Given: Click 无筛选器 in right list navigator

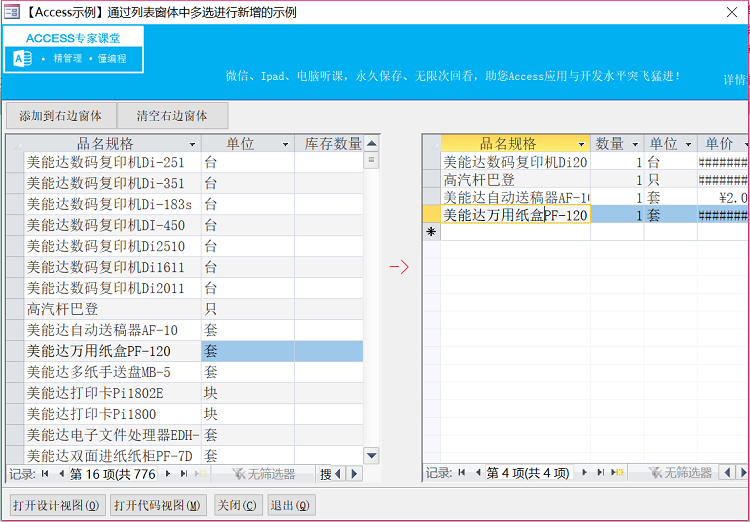Looking at the screenshot, I should click(680, 473).
